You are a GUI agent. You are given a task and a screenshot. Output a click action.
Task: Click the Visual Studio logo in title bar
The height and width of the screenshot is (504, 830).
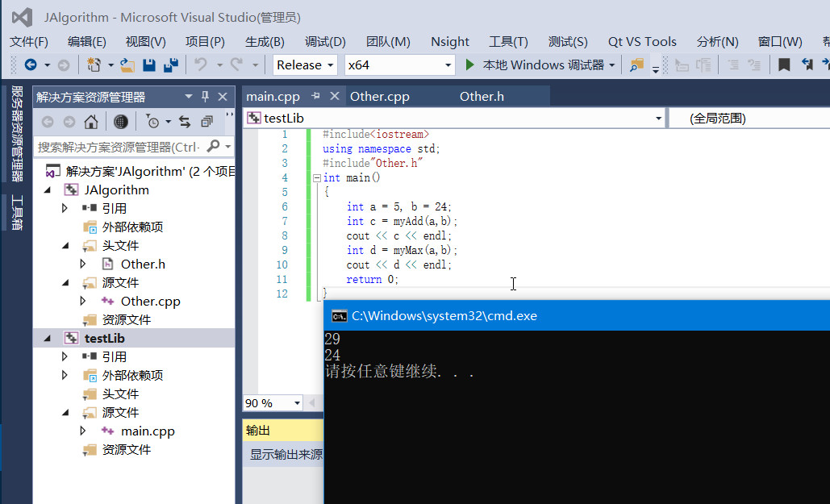click(x=23, y=18)
